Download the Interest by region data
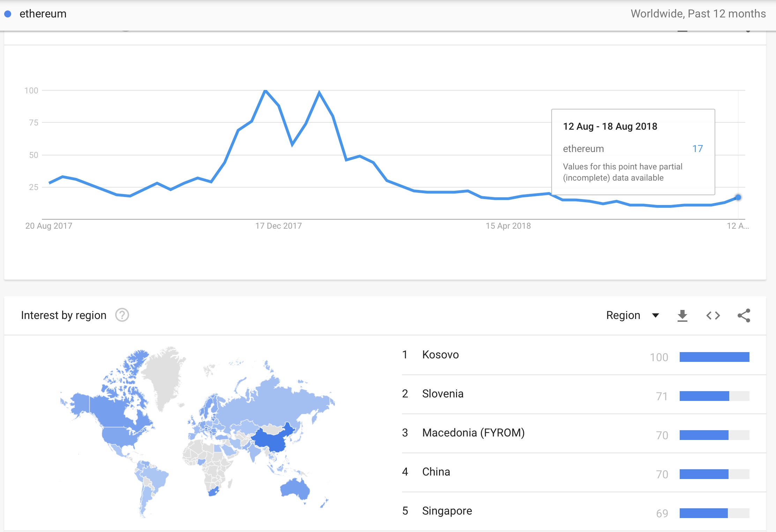This screenshot has height=532, width=776. 682,316
